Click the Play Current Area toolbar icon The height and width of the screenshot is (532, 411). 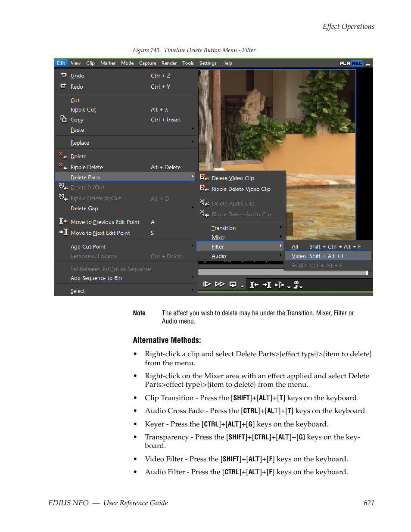tap(280, 284)
